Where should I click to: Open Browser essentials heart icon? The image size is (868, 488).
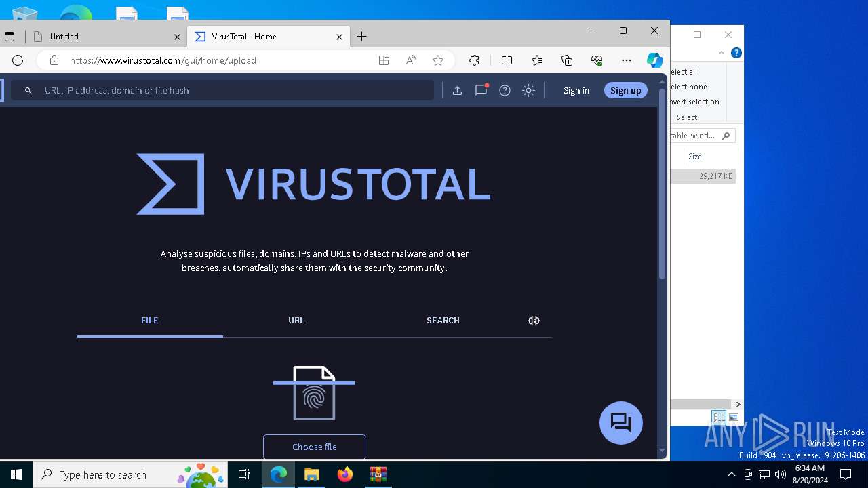(x=597, y=60)
